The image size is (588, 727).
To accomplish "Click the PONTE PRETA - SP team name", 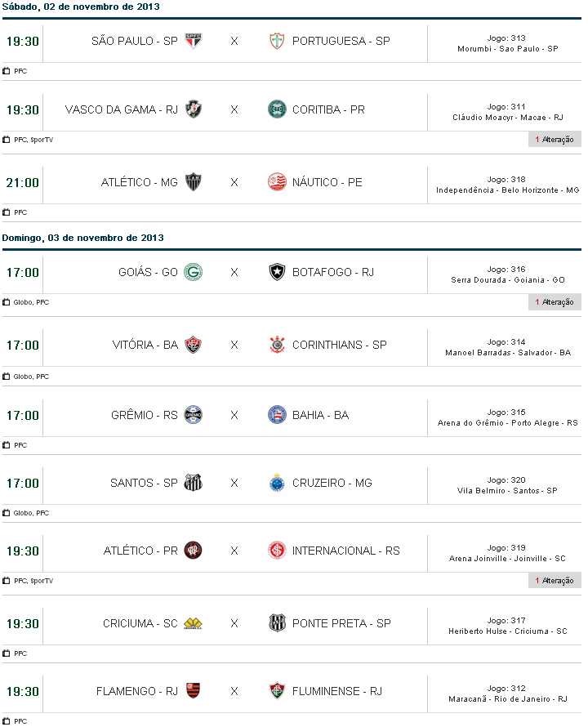I will (x=341, y=623).
